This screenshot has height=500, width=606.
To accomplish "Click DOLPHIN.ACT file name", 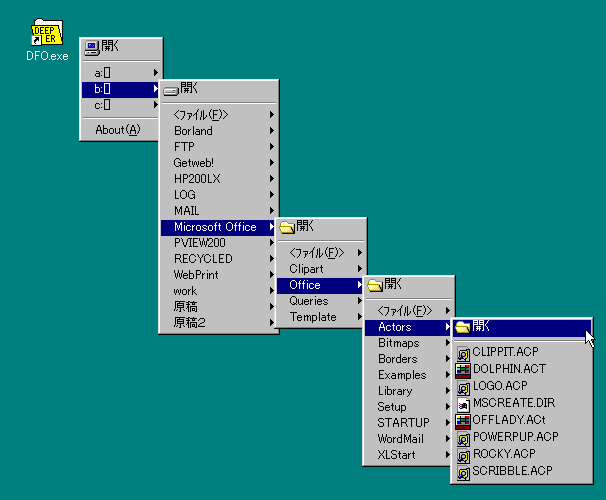I will 509,369.
